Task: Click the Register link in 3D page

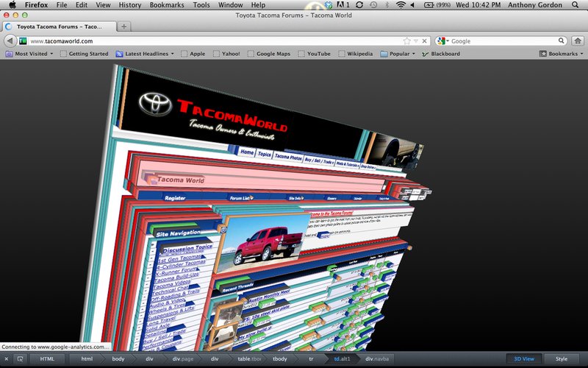Action: coord(175,198)
